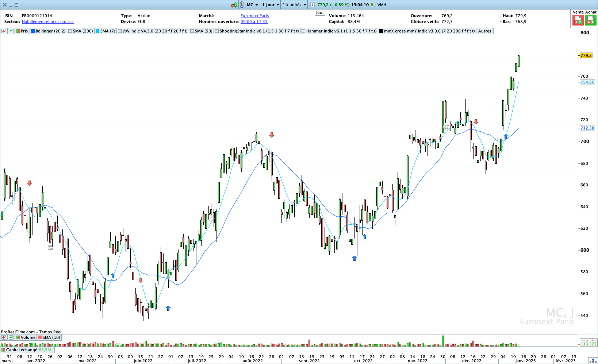598x364 pixels.
Task: Click the mmX cross mmY black color swatch
Action: [381, 31]
